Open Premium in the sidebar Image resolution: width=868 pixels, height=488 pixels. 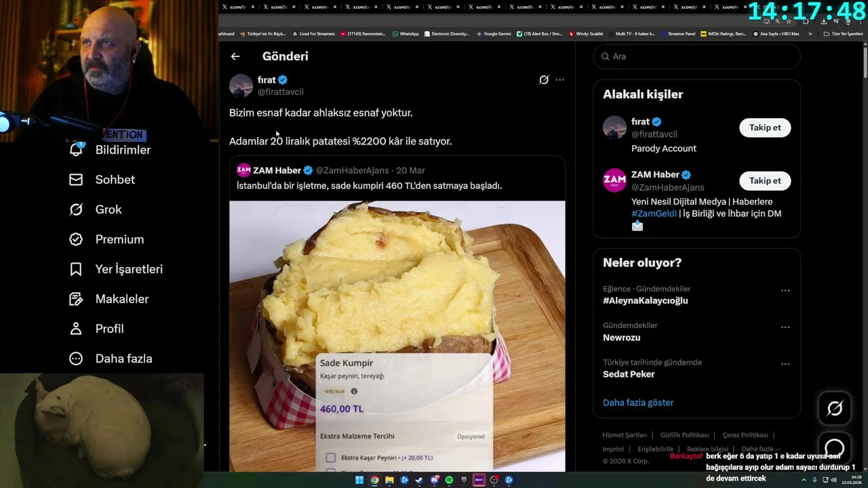tap(106, 239)
